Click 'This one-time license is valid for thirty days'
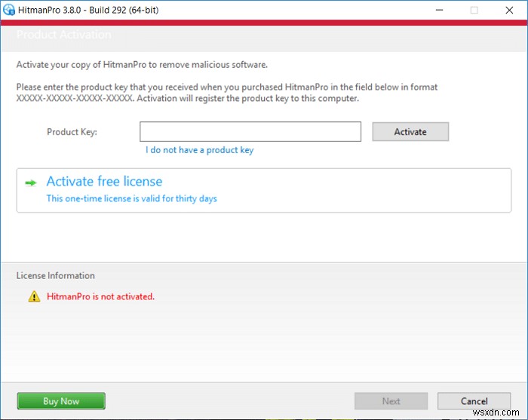Image resolution: width=528 pixels, height=420 pixels. tap(132, 198)
